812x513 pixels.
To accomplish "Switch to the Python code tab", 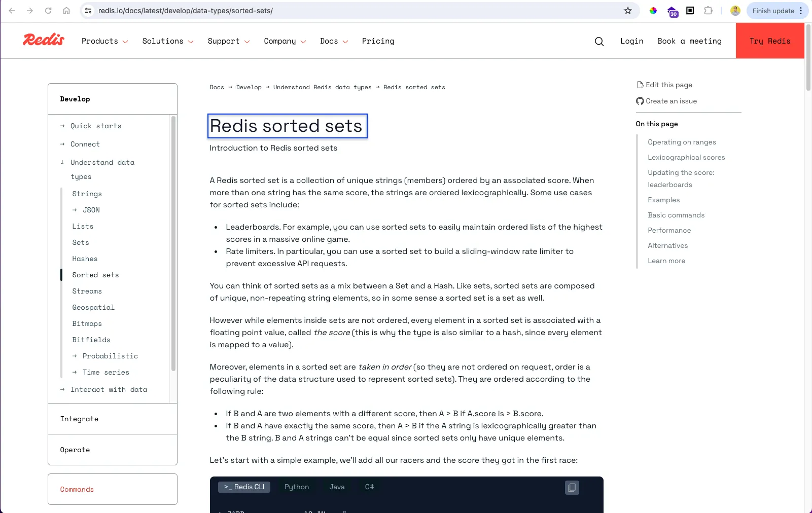I will (x=297, y=487).
